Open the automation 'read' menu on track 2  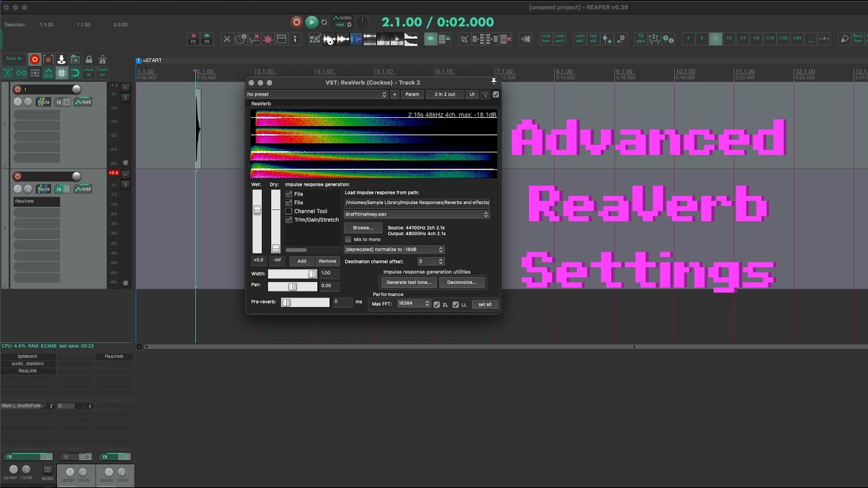coord(83,189)
